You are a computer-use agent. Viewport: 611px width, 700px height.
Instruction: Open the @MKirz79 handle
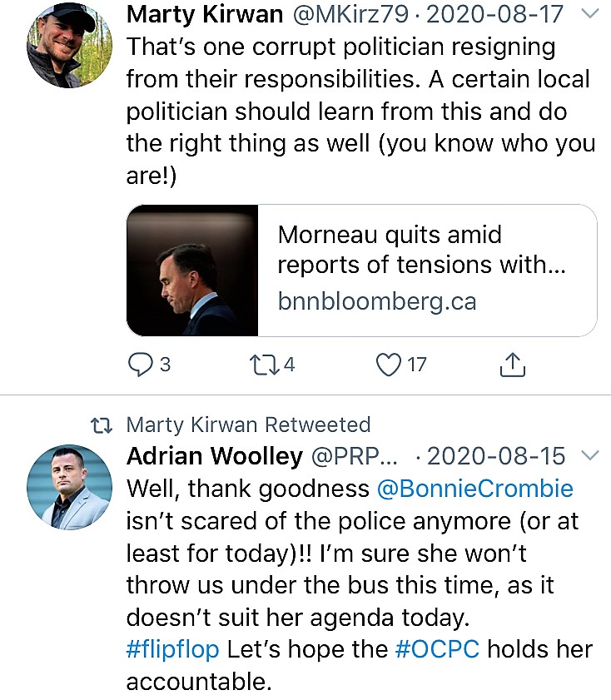click(350, 14)
